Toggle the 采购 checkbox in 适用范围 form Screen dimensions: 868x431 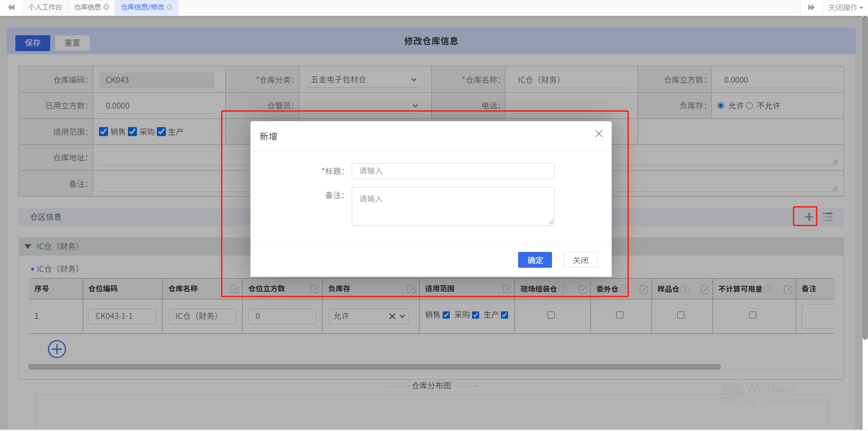pos(132,132)
